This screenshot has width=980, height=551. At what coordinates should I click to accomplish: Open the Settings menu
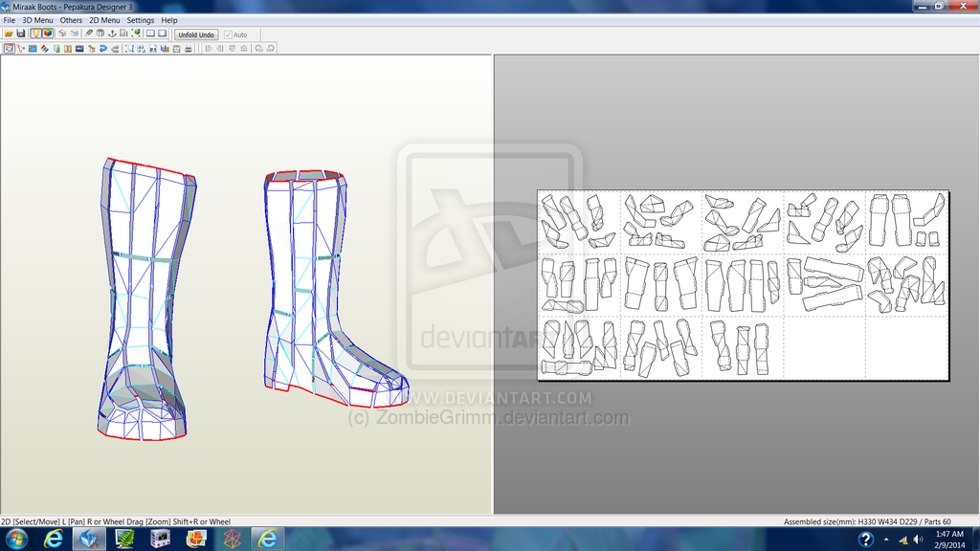(141, 20)
